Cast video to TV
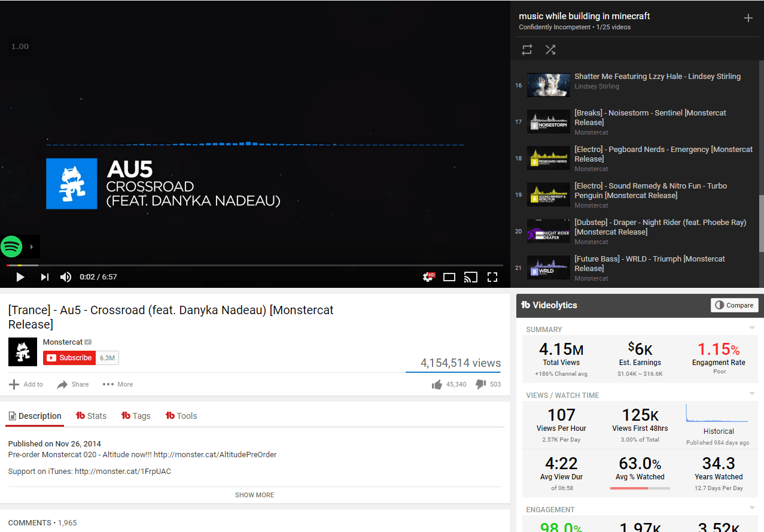 tap(471, 277)
